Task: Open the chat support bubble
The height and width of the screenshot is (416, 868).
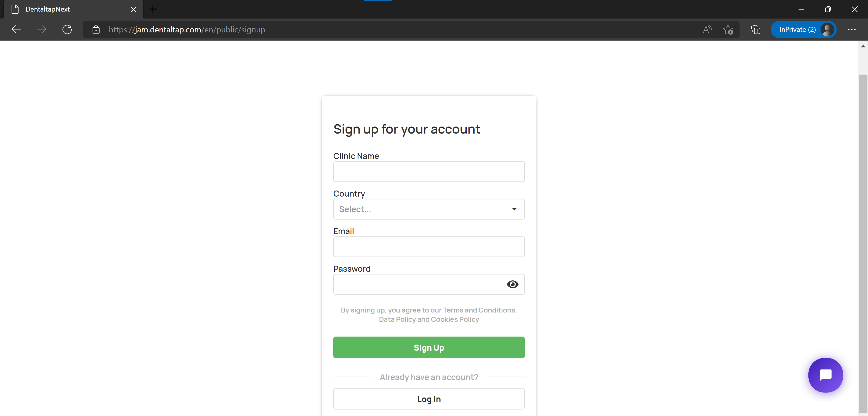Action: click(x=825, y=375)
